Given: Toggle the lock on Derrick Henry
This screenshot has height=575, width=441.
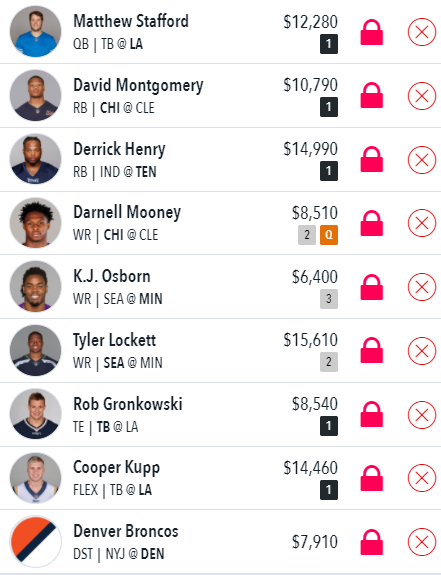Looking at the screenshot, I should (372, 159).
